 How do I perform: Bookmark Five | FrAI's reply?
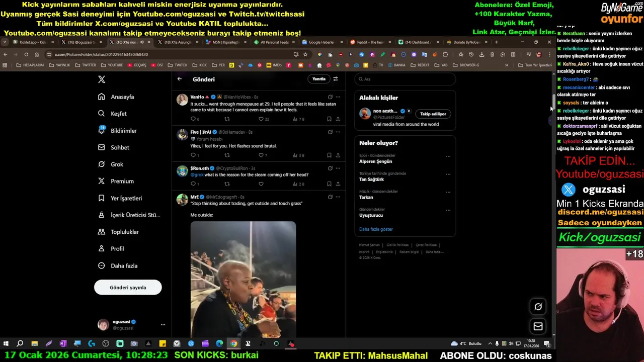click(x=329, y=155)
